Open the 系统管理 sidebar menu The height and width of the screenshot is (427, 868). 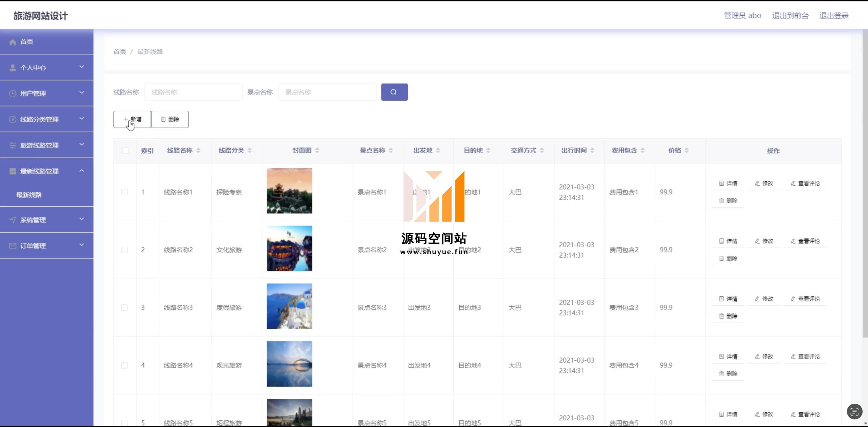click(46, 220)
